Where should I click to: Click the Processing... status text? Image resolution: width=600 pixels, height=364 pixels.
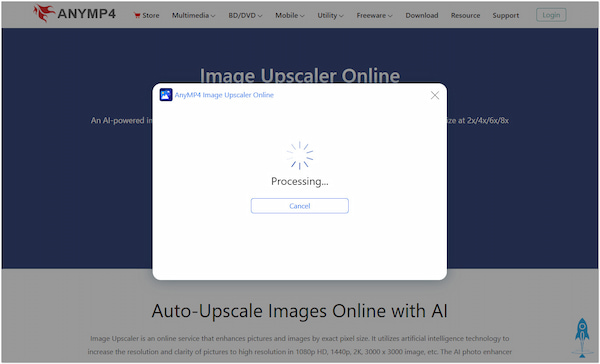click(300, 181)
